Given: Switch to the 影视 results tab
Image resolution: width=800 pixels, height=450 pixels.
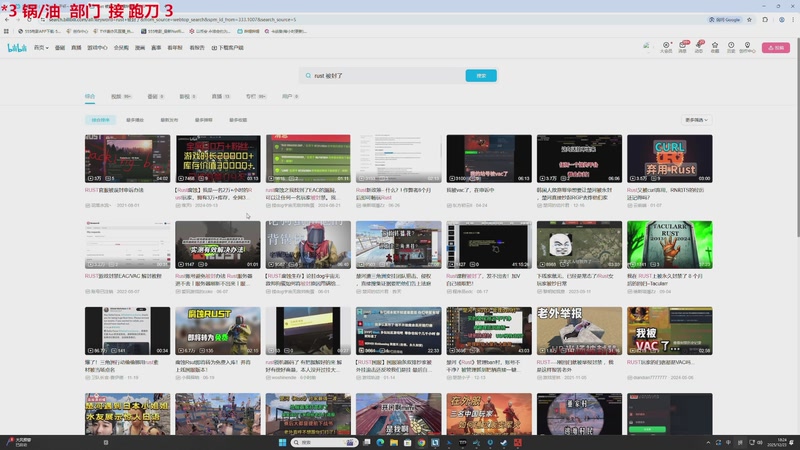Looking at the screenshot, I should [x=187, y=96].
